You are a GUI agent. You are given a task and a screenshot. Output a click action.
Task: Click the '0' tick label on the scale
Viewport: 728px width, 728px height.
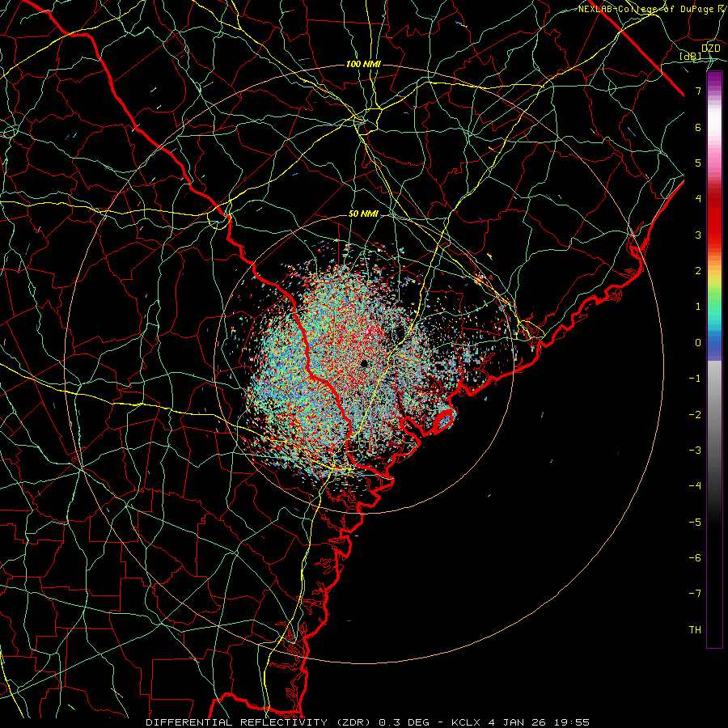click(698, 343)
